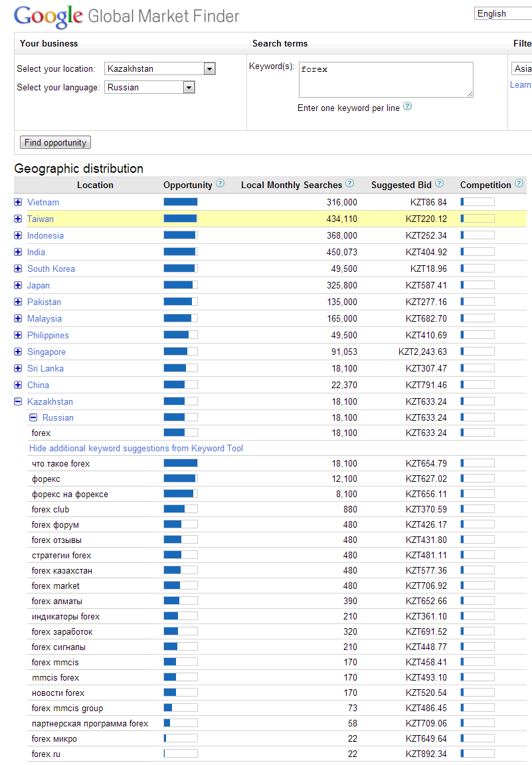Click the Suggested Bid column header
This screenshot has height=765, width=532.
click(401, 185)
